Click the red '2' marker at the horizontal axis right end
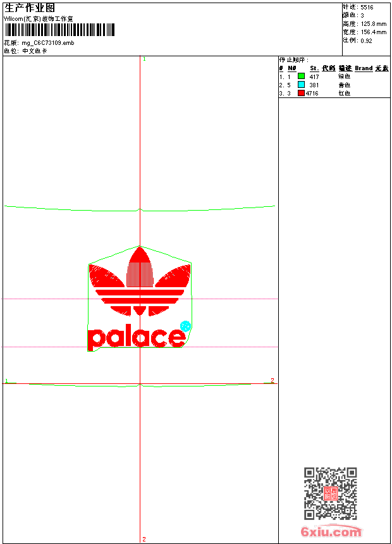 coord(273,380)
